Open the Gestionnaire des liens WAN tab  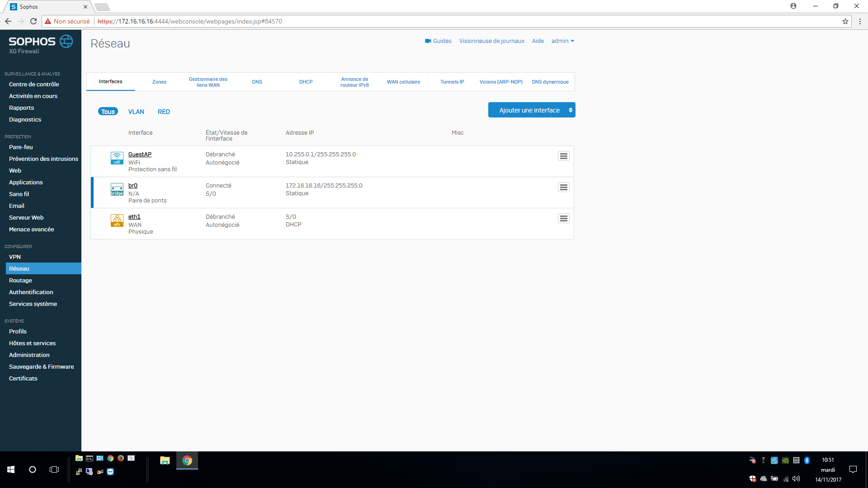[x=208, y=82]
